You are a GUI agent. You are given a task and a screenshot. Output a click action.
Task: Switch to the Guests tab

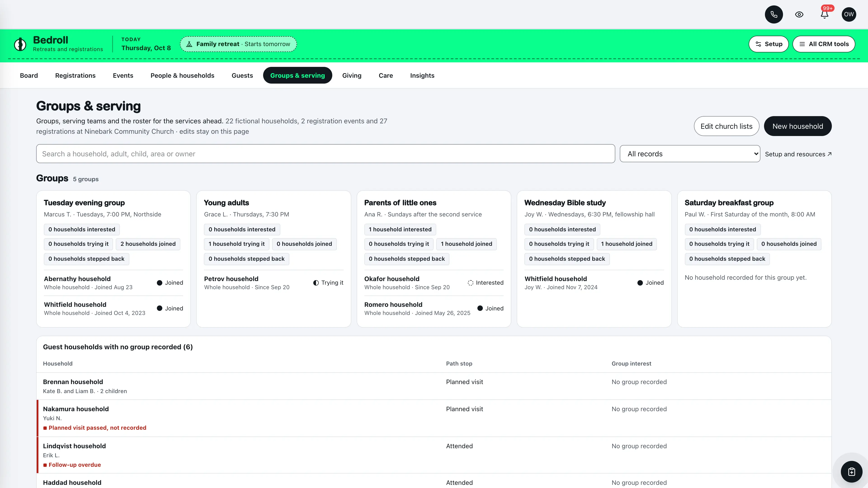coord(242,75)
